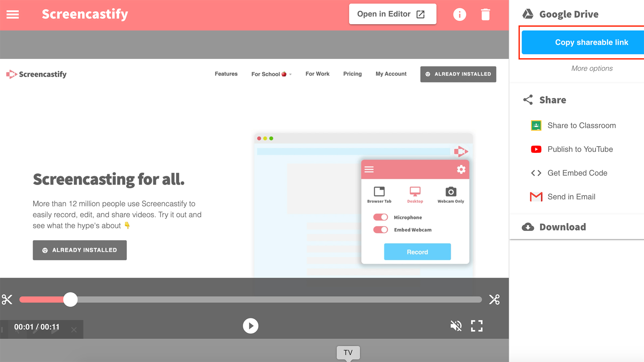The image size is (644, 362).
Task: Click the Play button on video
Action: click(x=250, y=326)
